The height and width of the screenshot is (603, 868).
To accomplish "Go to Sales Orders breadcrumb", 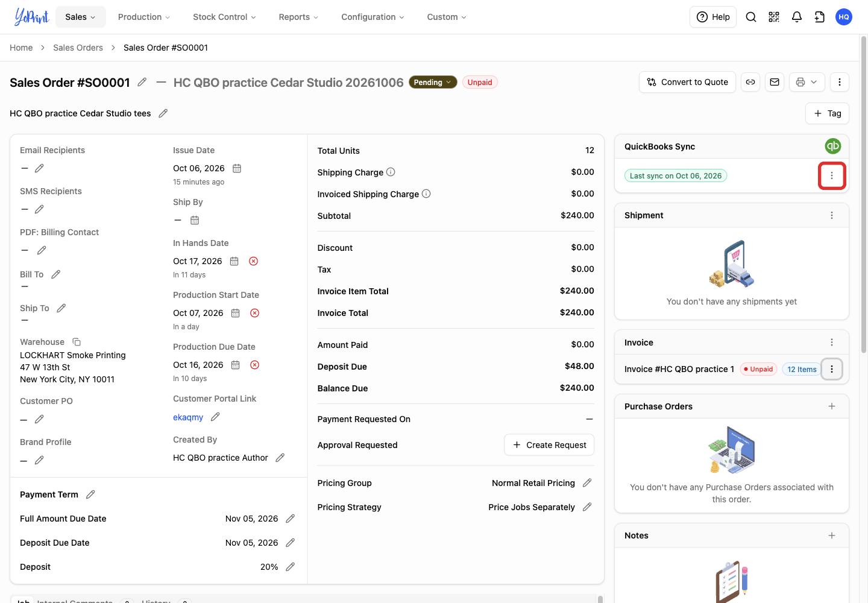I will point(78,48).
